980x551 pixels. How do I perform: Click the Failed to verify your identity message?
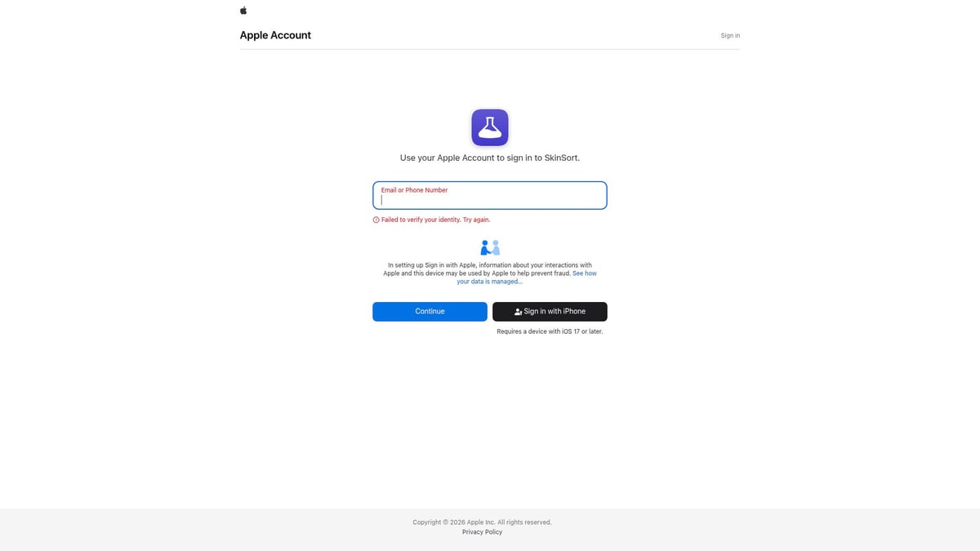coord(436,220)
